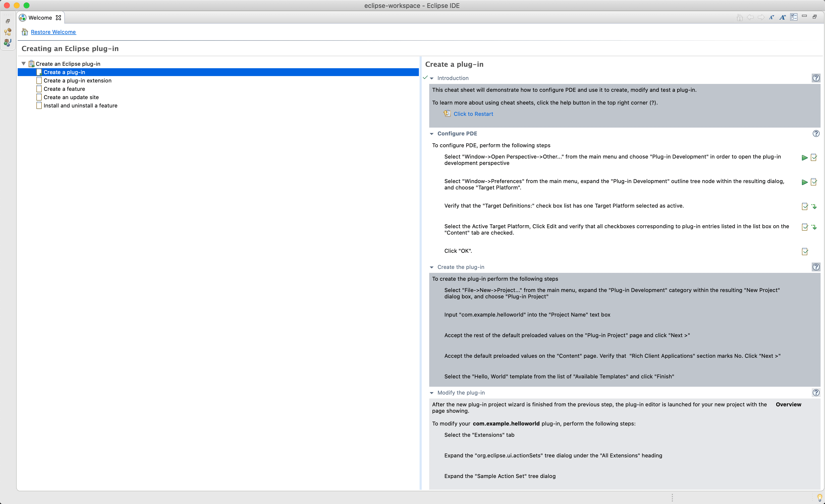Go to Welcome home via toolbar house icon
The height and width of the screenshot is (504, 825).
(x=740, y=17)
